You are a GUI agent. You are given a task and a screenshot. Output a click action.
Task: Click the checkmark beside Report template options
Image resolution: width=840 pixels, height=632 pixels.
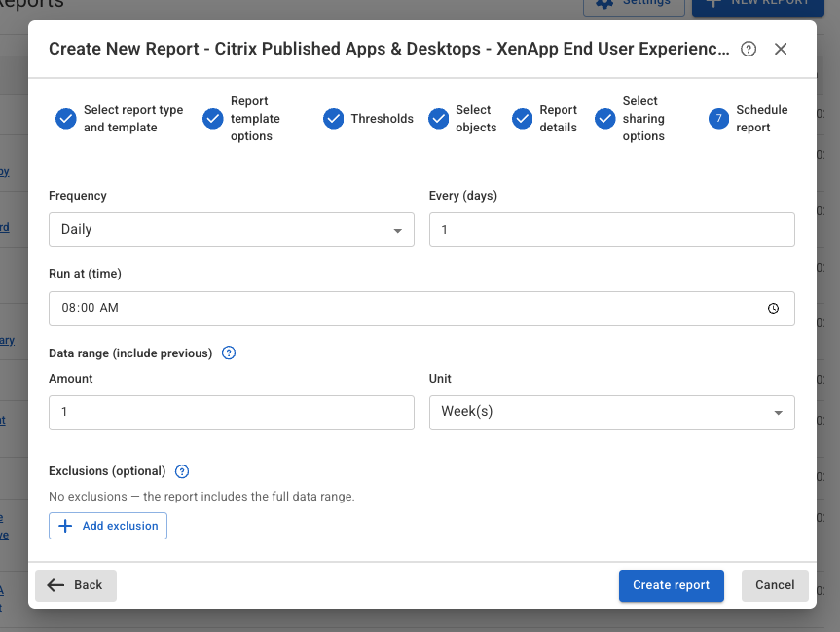click(213, 119)
